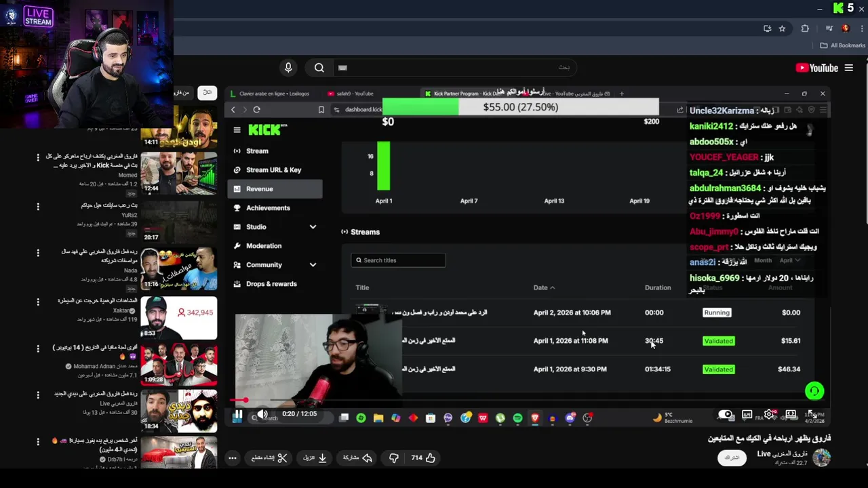This screenshot has height=488, width=868.
Task: Subscribe to the channel with the white button
Action: 732,457
